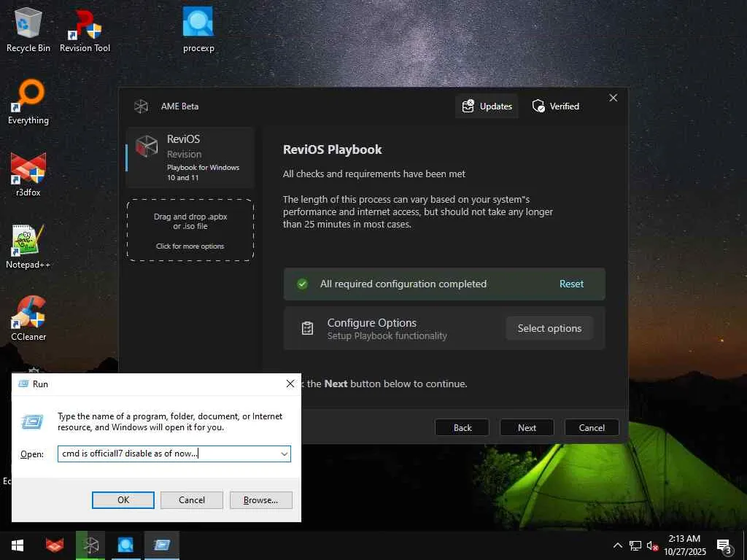Click Select options button
Viewport: 747px width, 560px height.
[549, 328]
